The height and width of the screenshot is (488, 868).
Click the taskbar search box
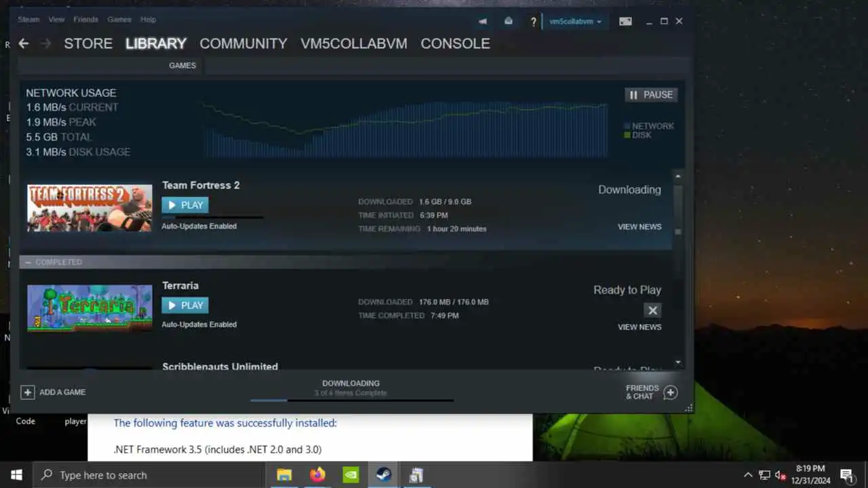pyautogui.click(x=149, y=475)
